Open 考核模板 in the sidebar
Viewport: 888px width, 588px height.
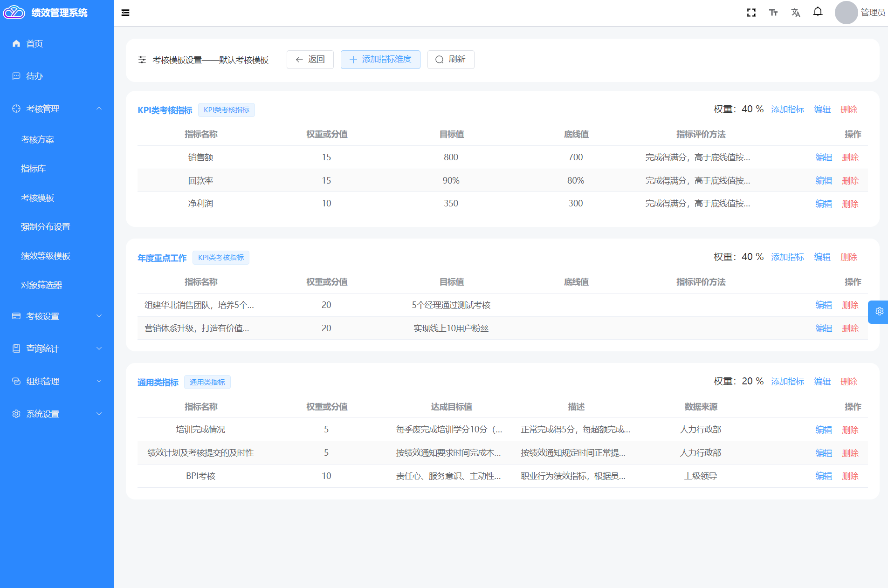tap(37, 198)
